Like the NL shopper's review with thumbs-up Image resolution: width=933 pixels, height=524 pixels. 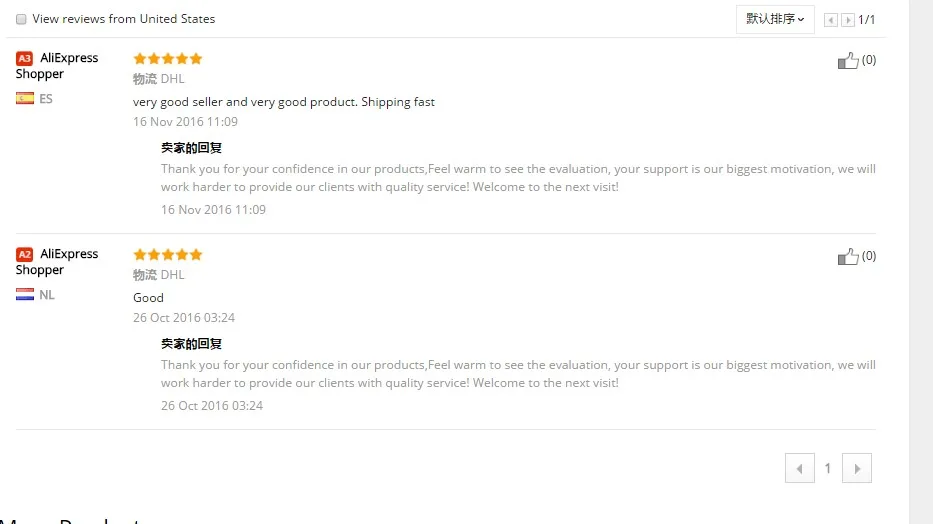point(848,256)
